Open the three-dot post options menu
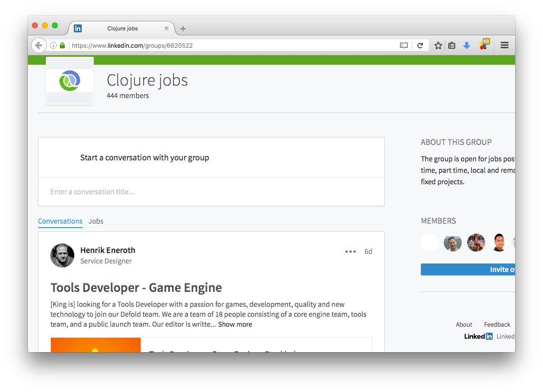 (351, 252)
